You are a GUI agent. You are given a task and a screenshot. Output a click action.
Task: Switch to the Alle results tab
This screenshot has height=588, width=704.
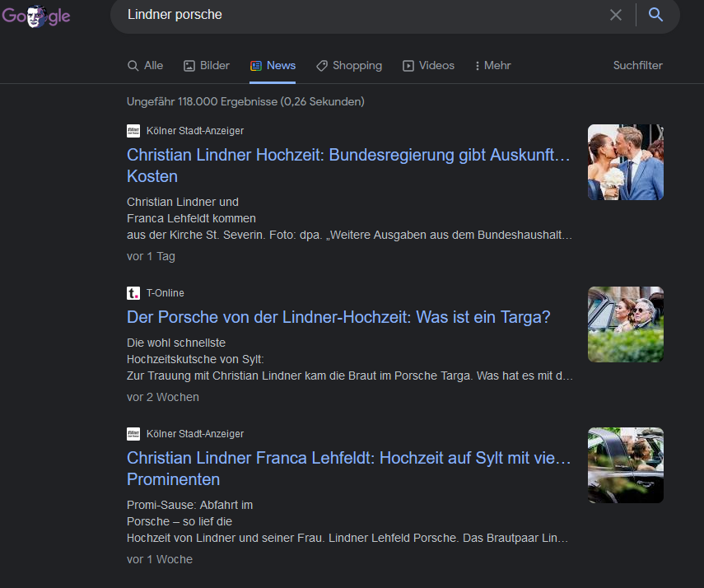tap(145, 66)
